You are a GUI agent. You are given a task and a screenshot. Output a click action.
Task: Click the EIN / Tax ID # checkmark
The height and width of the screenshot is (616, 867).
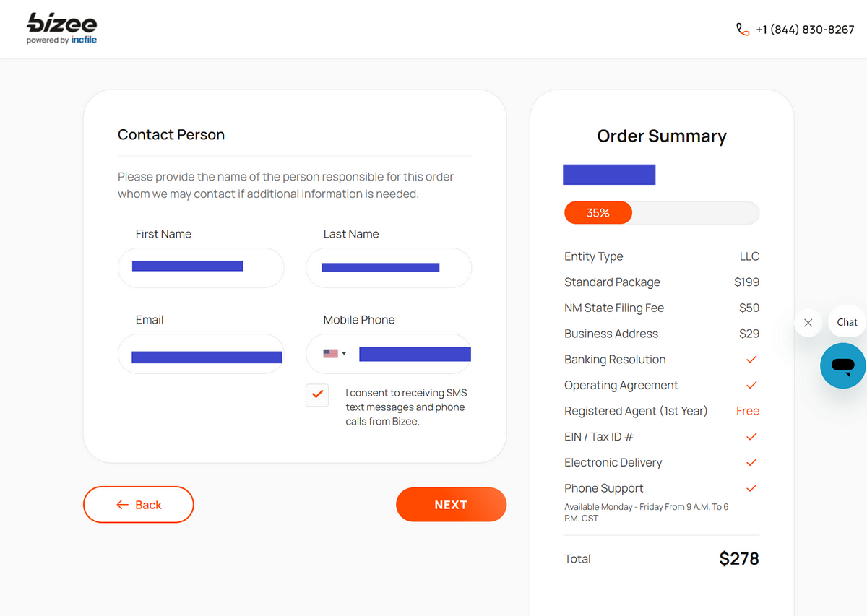click(751, 437)
